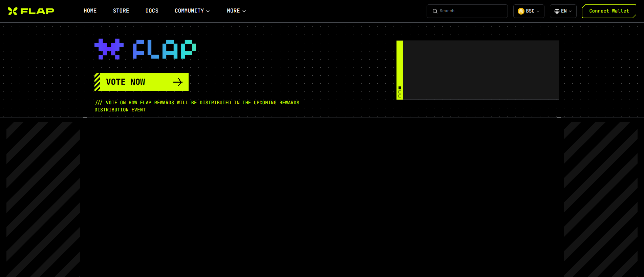Open the STORE page
This screenshot has height=277, width=644.
121,11
